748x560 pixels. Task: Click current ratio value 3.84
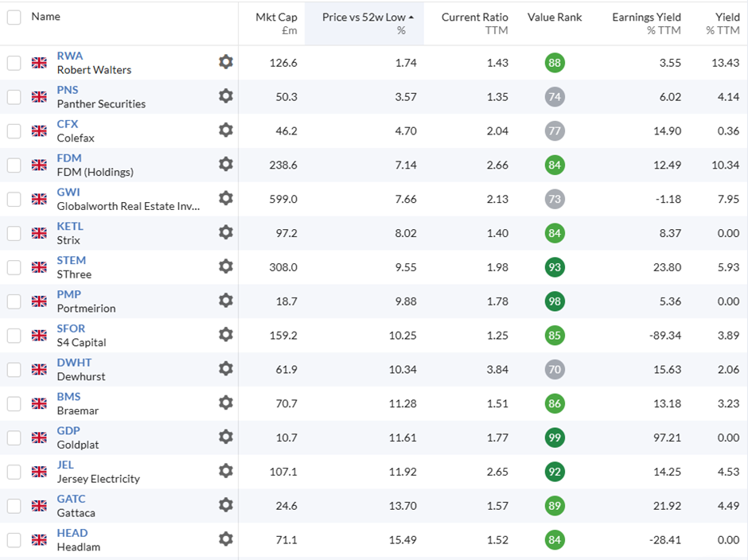pos(497,369)
